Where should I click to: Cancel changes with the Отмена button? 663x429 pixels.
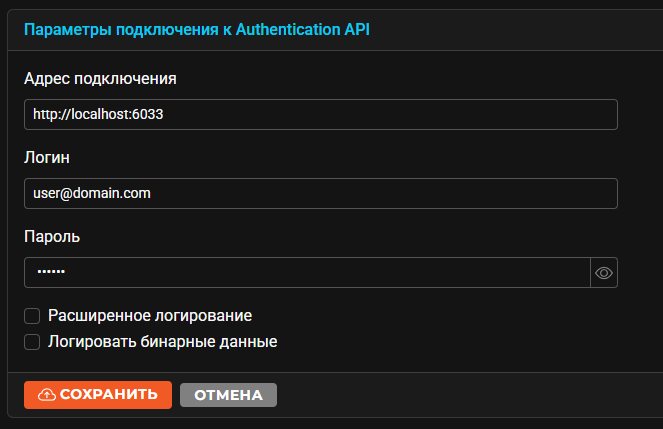pos(228,395)
